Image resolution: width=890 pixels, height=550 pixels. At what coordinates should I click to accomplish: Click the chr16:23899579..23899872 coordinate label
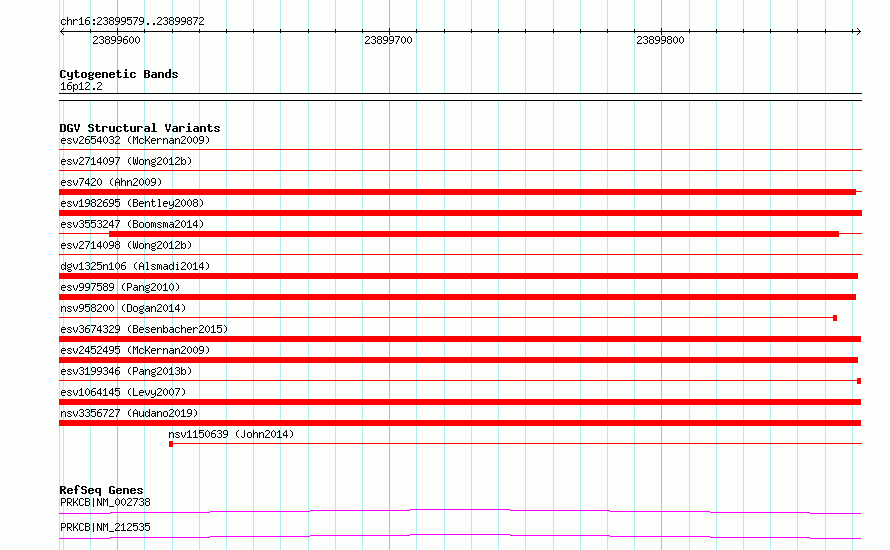(x=132, y=21)
